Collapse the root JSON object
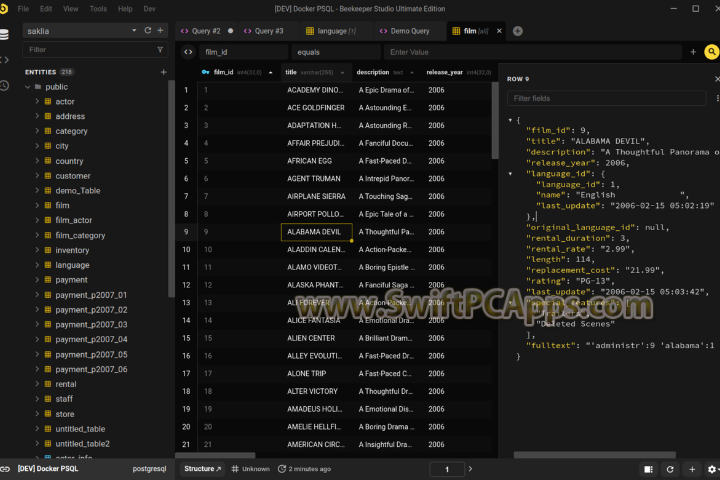The height and width of the screenshot is (480, 720). pyautogui.click(x=510, y=120)
